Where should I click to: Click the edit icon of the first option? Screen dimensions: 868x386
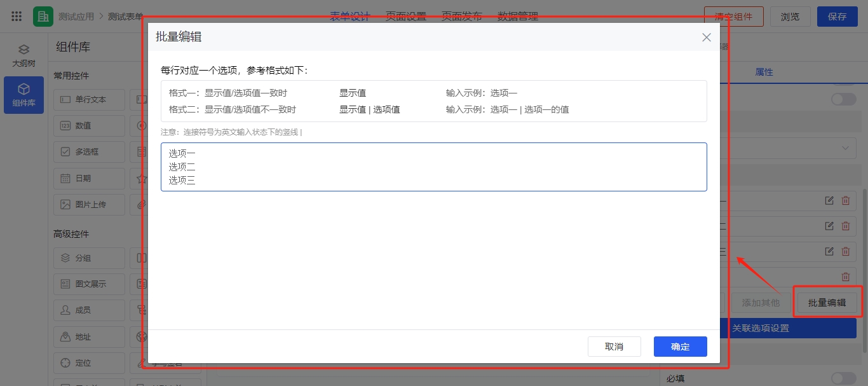pos(829,201)
